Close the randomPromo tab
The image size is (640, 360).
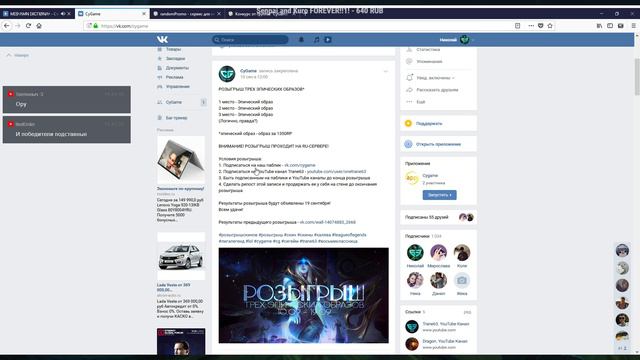tap(219, 14)
